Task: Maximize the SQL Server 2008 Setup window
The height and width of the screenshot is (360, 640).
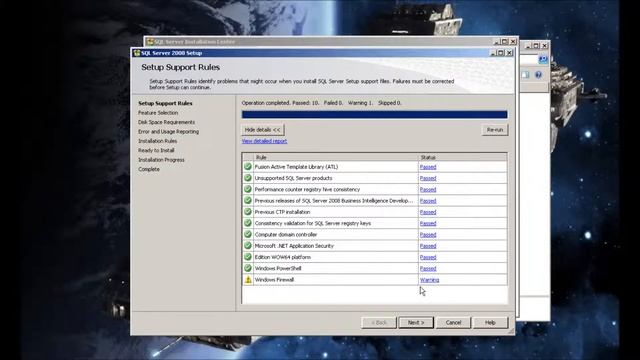Action: 501,53
